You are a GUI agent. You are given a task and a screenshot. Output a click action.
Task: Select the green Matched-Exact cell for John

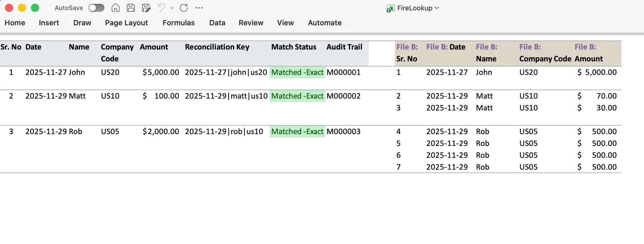pos(297,72)
